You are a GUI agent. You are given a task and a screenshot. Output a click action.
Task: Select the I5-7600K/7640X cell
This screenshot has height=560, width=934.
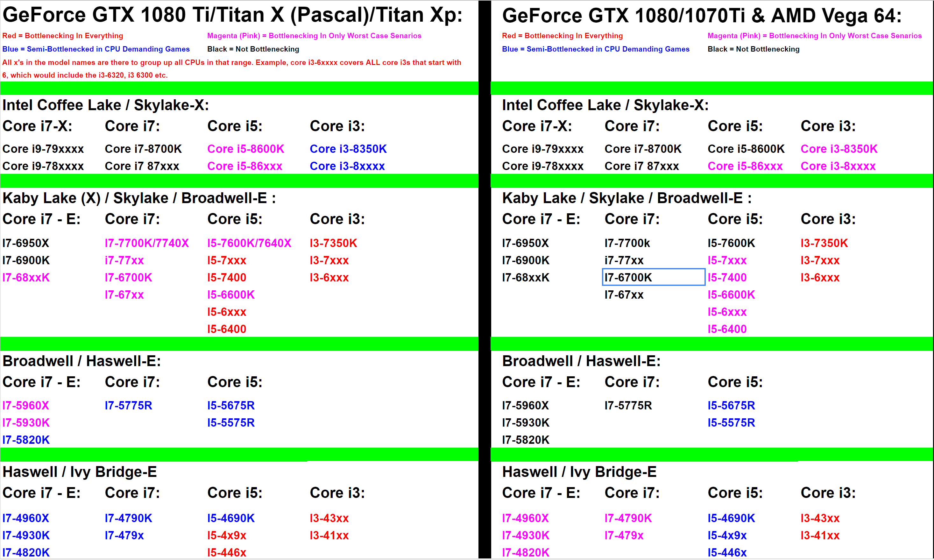[249, 243]
